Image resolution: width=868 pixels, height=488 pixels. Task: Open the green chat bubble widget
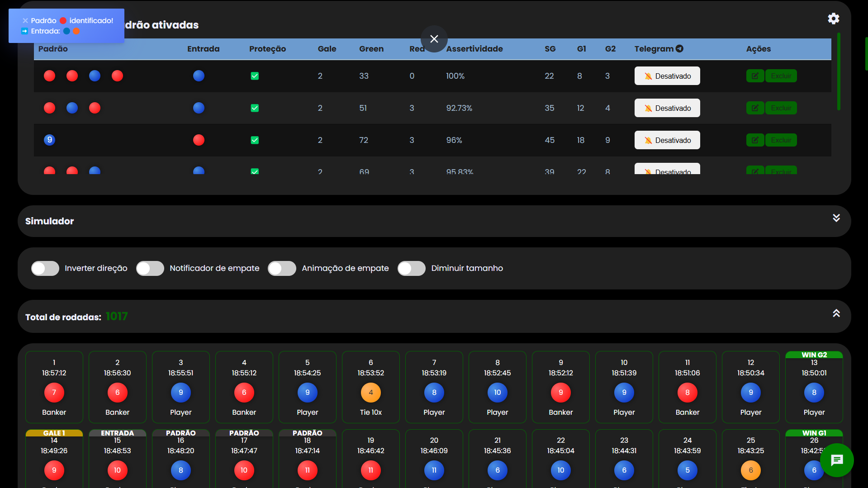[837, 460]
